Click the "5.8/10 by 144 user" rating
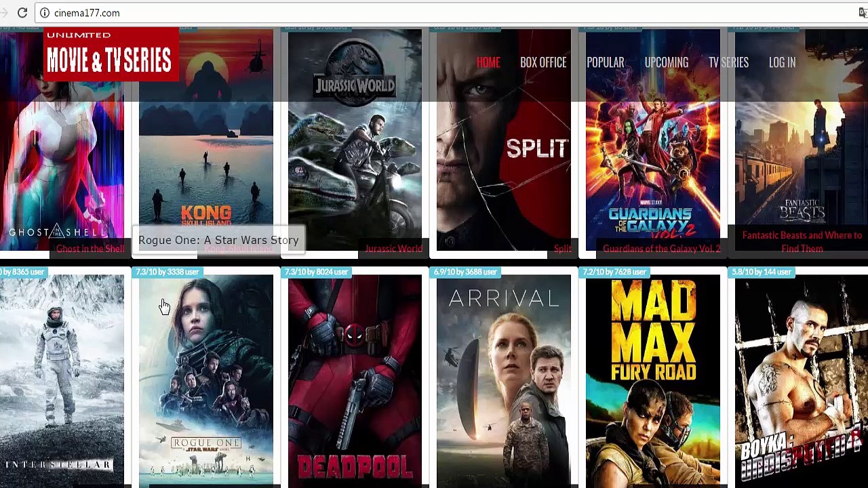 coord(762,272)
